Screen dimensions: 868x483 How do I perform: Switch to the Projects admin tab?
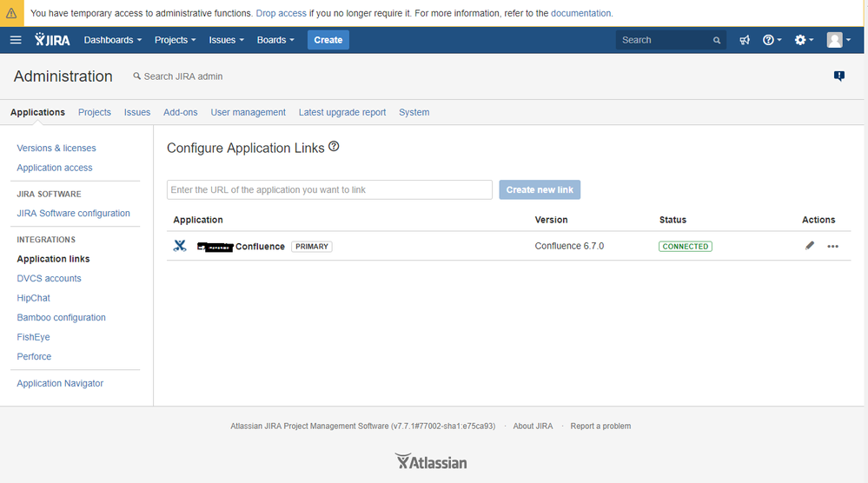tap(95, 112)
